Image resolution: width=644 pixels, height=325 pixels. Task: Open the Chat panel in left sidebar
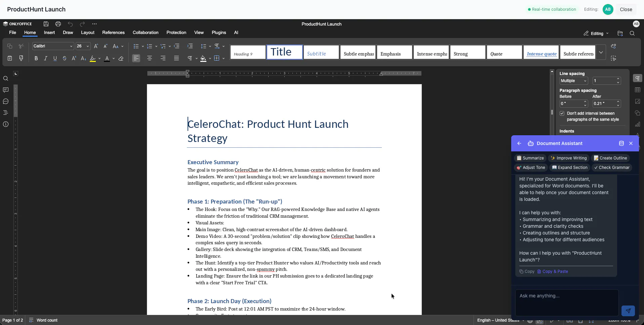click(6, 102)
